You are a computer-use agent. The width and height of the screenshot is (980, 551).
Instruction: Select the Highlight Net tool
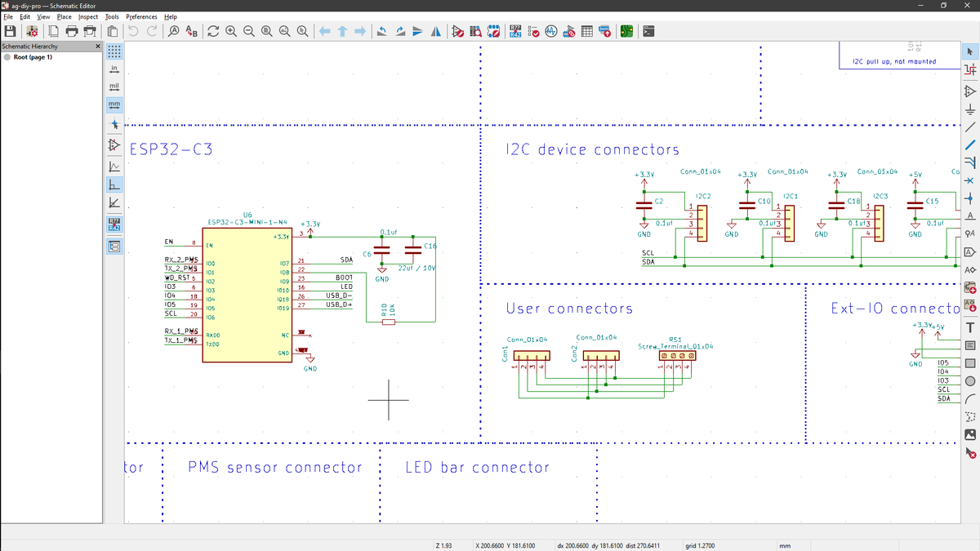(970, 70)
